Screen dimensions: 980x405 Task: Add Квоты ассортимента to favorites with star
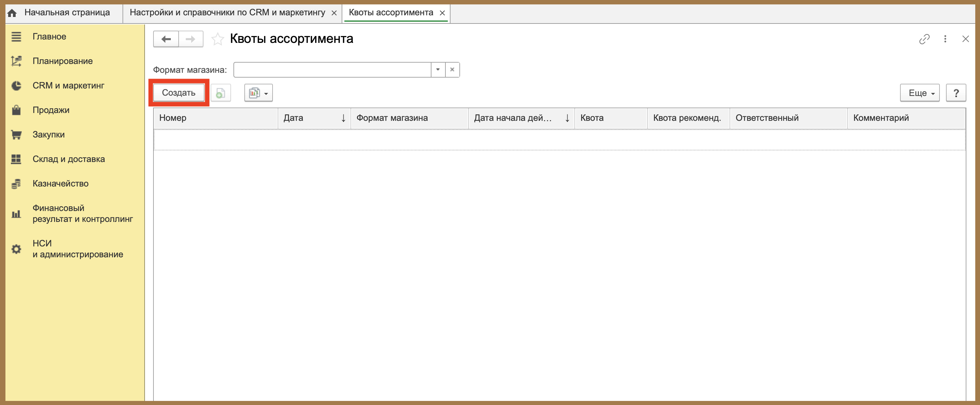[x=218, y=39]
